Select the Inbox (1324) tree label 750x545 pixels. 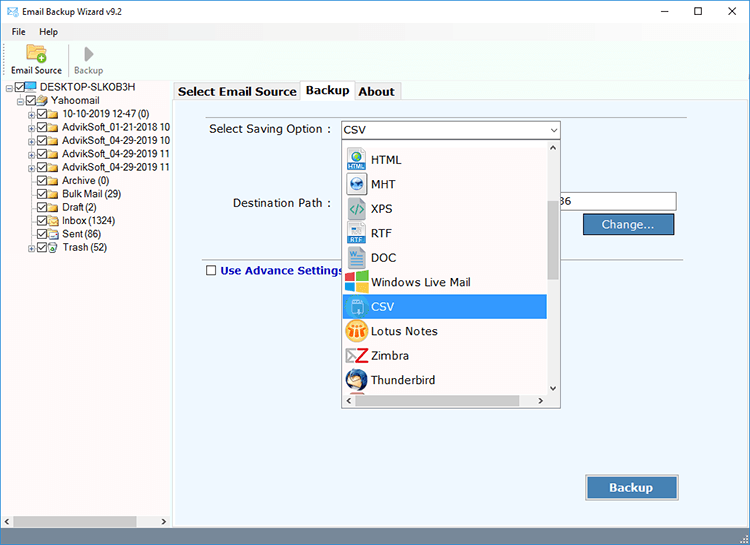pos(88,221)
